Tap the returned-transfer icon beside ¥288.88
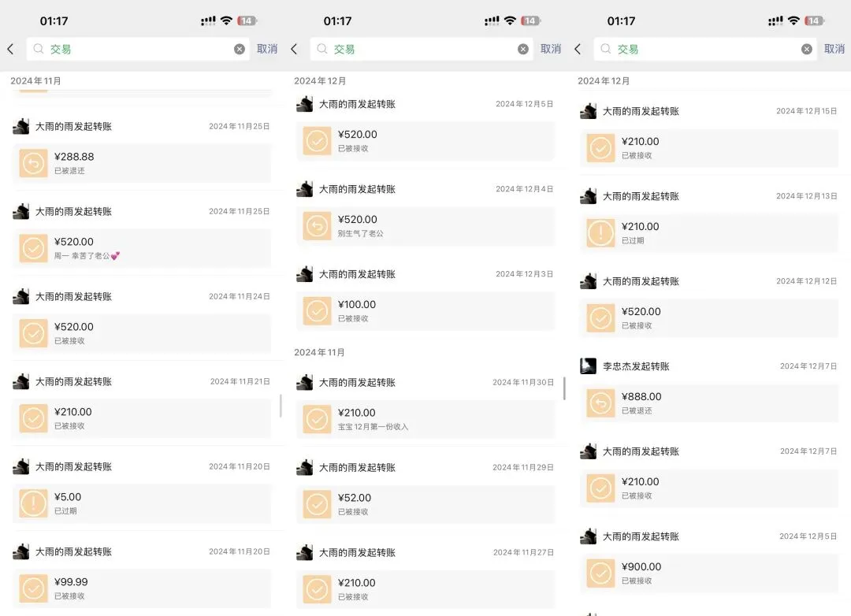The height and width of the screenshot is (616, 851). tap(33, 163)
